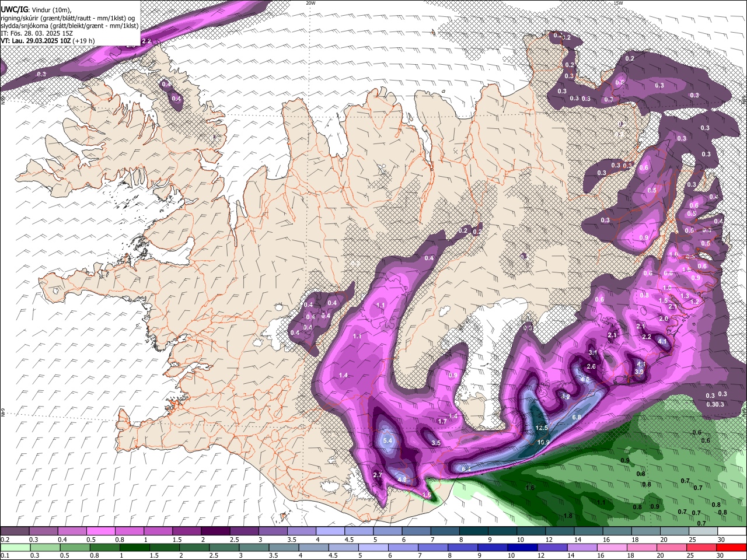
Task: Click the 5.4 value in the southern maximum
Action: tap(387, 440)
